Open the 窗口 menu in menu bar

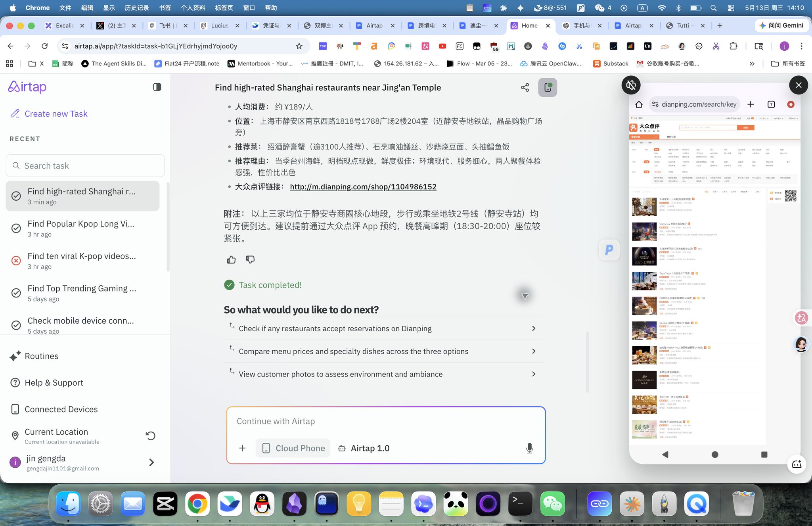pyautogui.click(x=249, y=8)
